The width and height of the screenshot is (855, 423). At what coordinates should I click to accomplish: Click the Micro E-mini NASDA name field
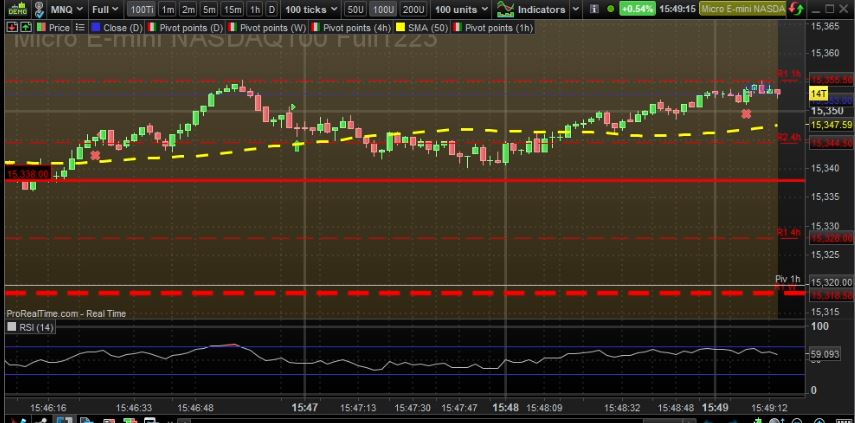(x=743, y=9)
